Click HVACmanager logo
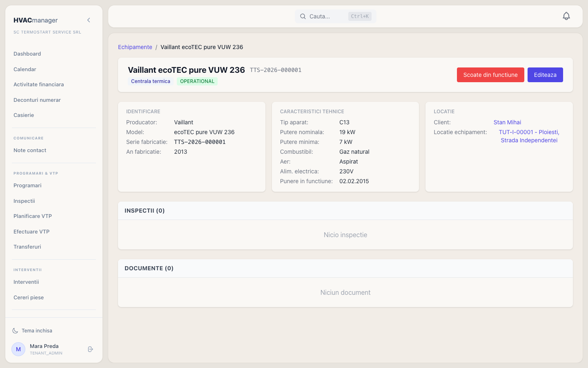588x368 pixels. click(x=36, y=20)
